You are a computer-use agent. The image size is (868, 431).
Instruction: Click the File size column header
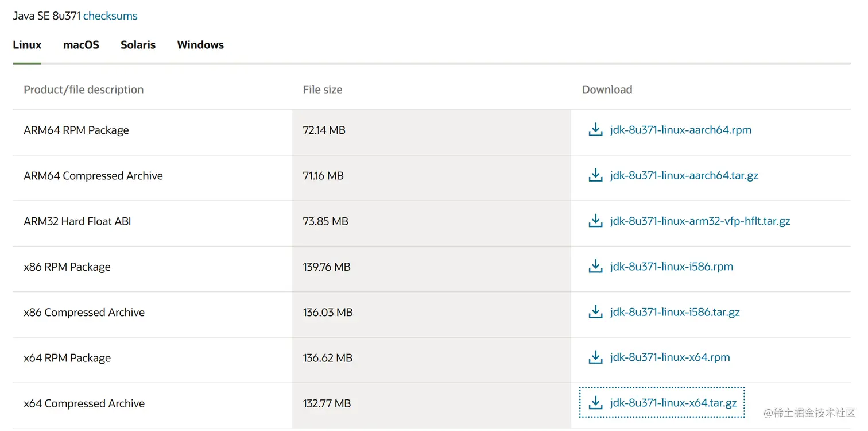pyautogui.click(x=323, y=90)
